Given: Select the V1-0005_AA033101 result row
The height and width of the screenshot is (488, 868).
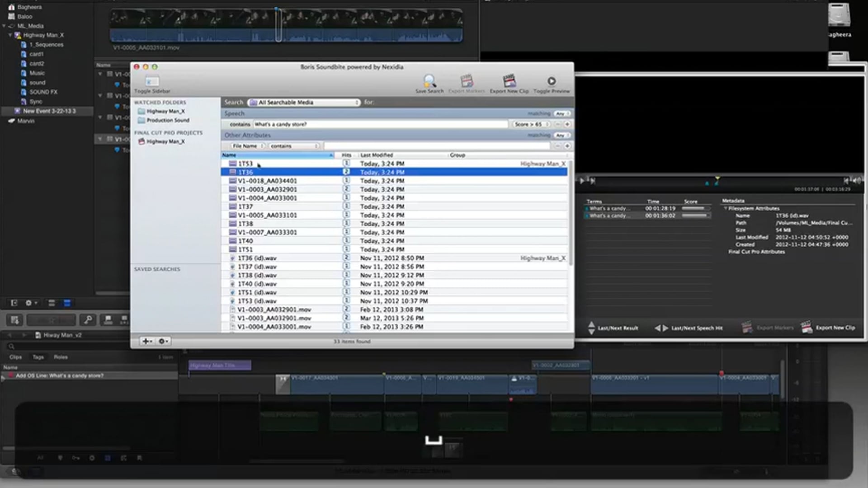Looking at the screenshot, I should pyautogui.click(x=394, y=215).
